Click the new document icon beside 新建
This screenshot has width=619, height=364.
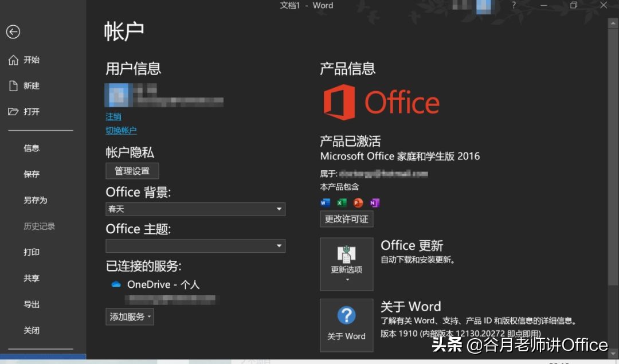13,85
